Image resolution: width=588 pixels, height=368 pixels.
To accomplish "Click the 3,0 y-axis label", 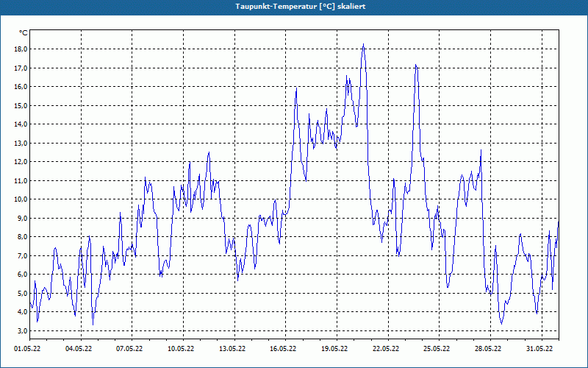I will point(22,330).
